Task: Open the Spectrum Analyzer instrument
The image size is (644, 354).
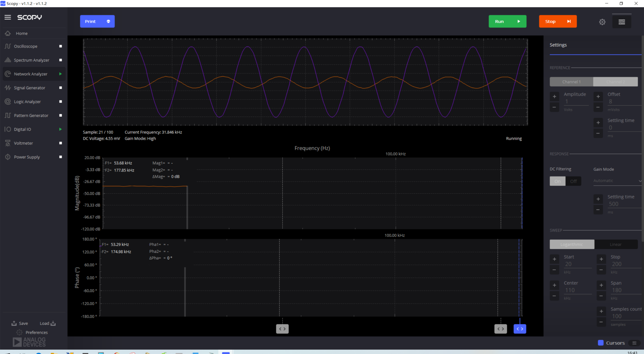Action: click(x=31, y=60)
